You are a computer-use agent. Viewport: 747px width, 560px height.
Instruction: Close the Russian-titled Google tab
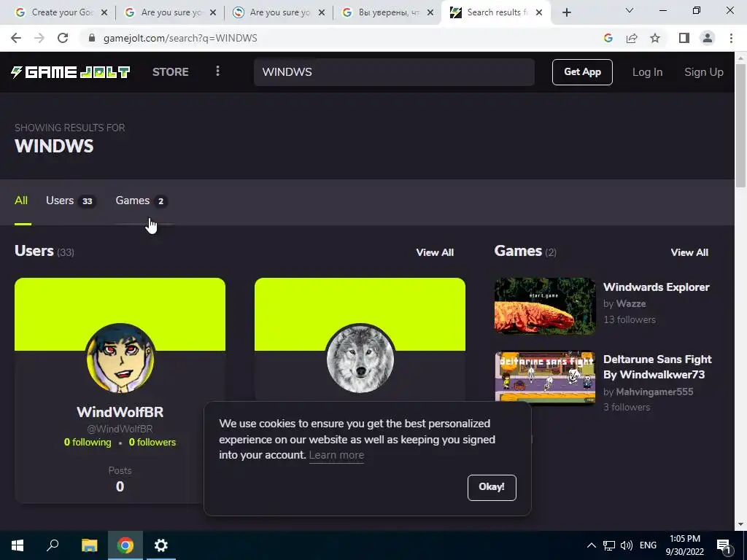(x=430, y=13)
